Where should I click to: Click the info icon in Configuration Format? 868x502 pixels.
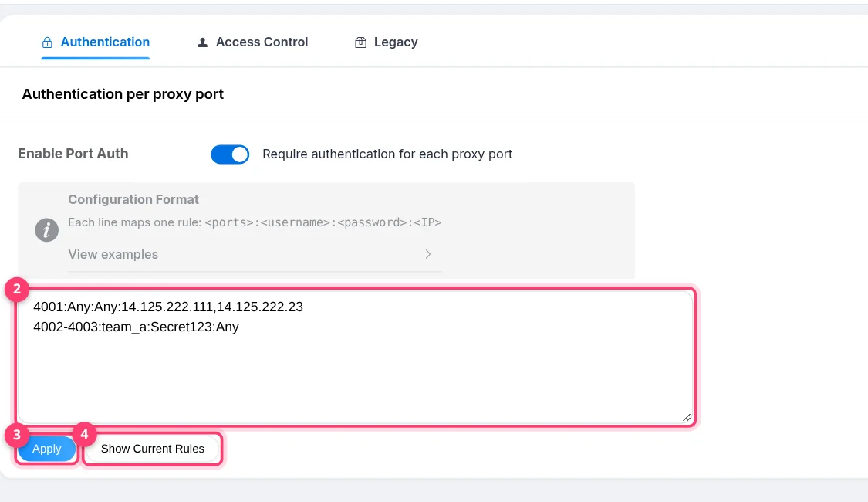pyautogui.click(x=46, y=229)
